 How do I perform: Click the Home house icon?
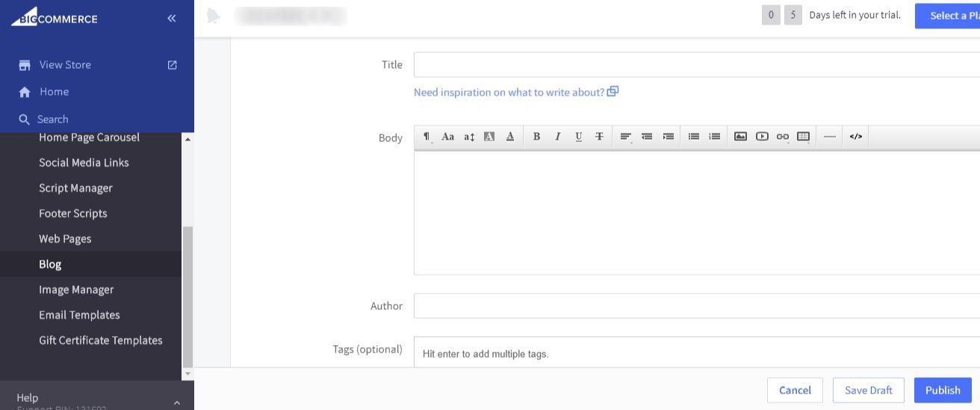25,92
